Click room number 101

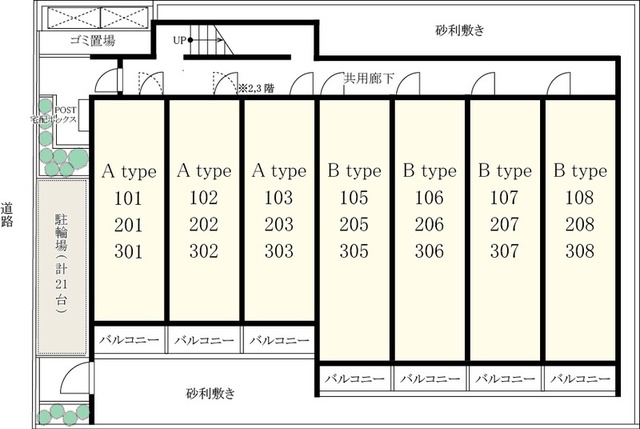(x=129, y=198)
